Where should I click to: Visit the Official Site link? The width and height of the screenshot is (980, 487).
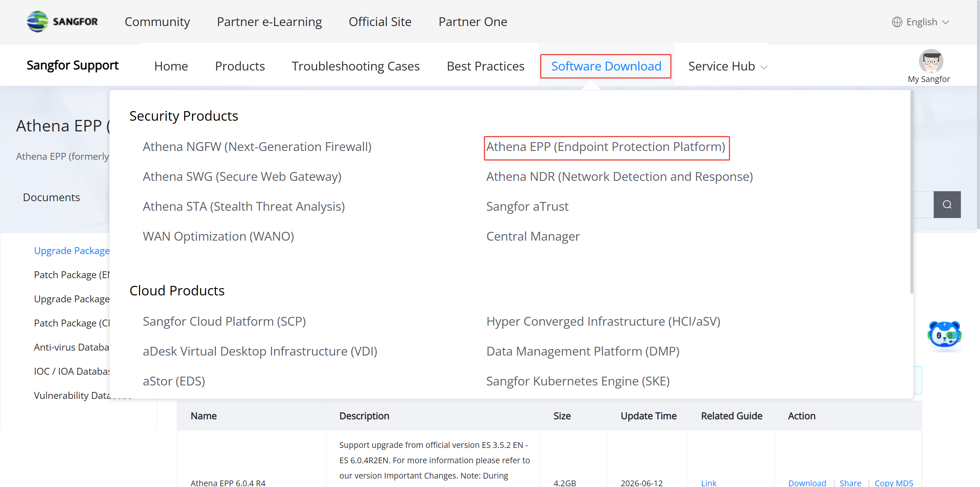pos(380,22)
